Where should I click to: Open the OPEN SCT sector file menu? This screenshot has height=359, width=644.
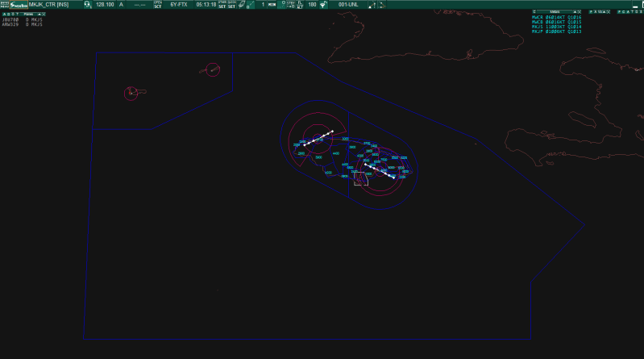coord(158,5)
